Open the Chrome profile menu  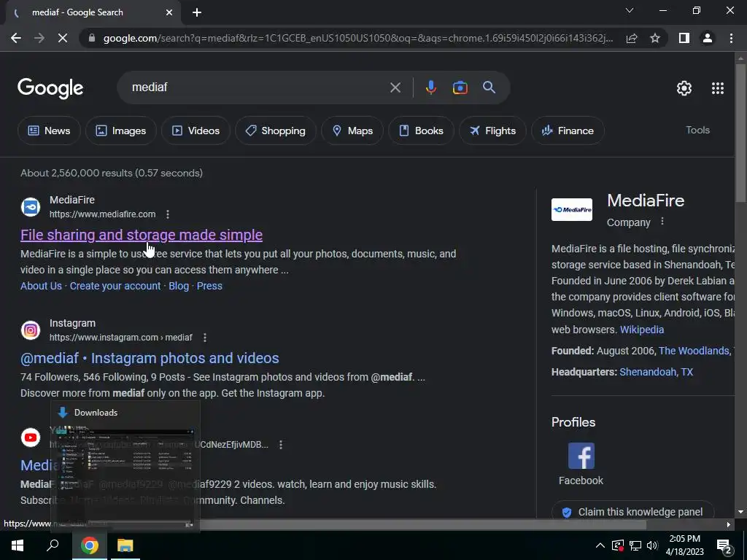coord(708,38)
